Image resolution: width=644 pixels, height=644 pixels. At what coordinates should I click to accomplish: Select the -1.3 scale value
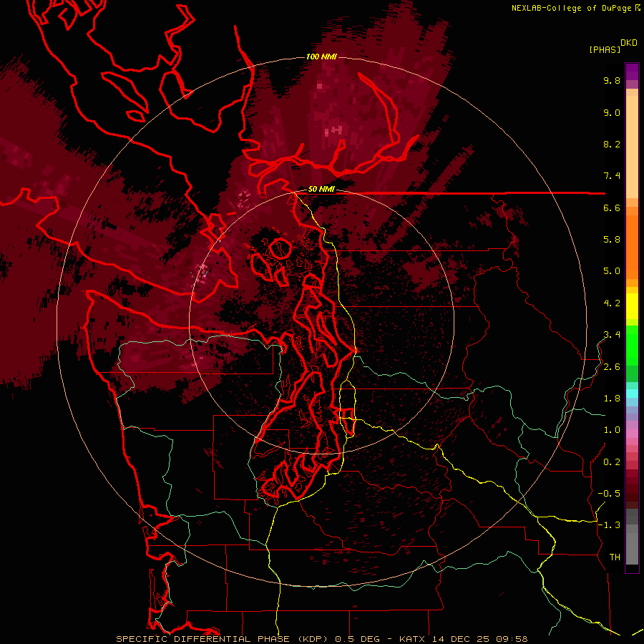tap(609, 525)
